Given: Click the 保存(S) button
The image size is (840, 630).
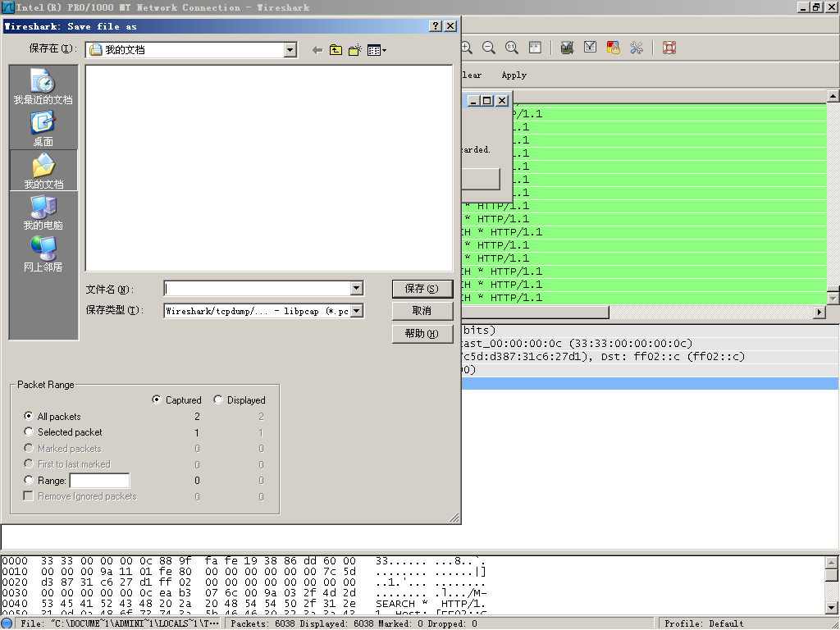Looking at the screenshot, I should (422, 289).
